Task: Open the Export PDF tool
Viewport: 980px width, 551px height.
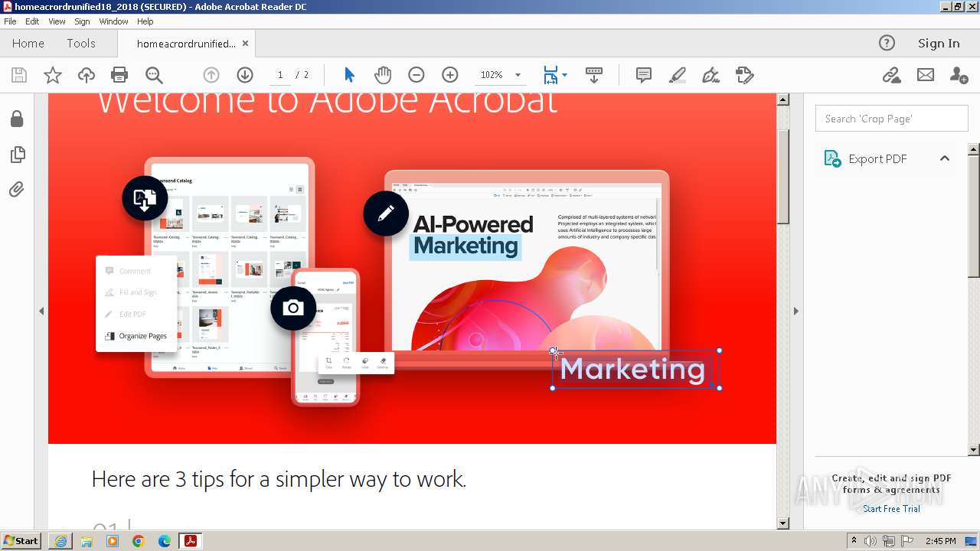Action: tap(877, 158)
